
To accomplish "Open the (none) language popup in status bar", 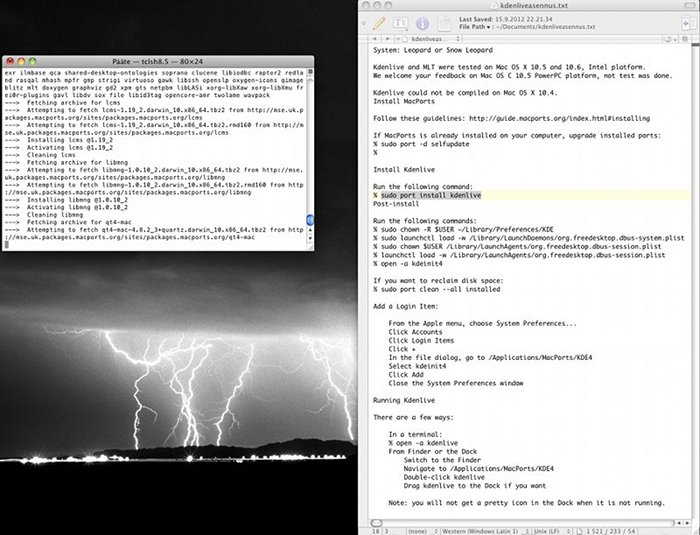I will (422, 531).
